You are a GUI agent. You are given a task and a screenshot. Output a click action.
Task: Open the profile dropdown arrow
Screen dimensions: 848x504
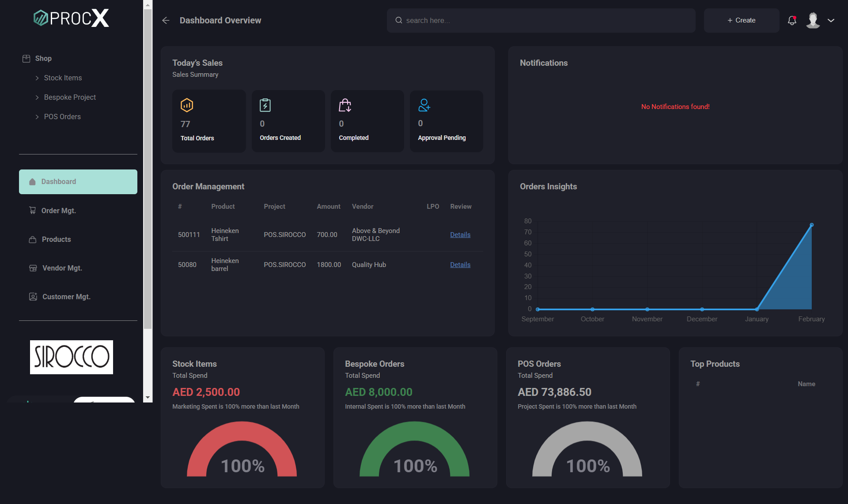click(831, 20)
